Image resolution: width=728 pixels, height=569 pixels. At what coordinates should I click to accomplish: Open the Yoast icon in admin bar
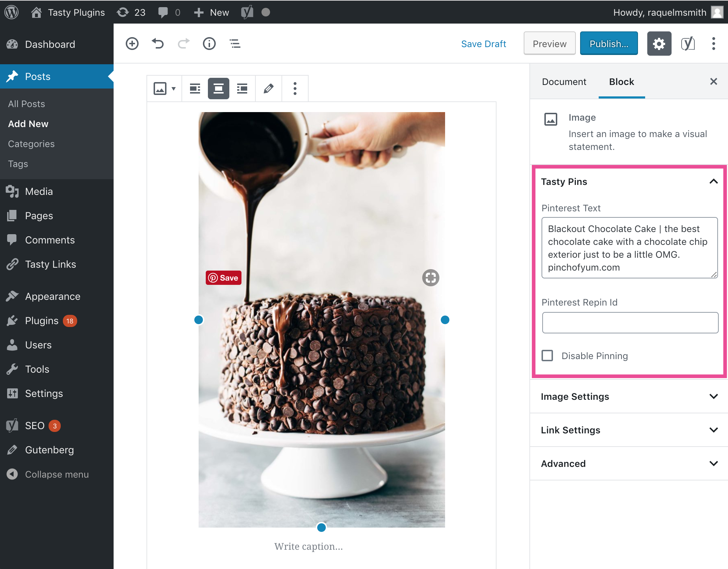click(x=247, y=12)
